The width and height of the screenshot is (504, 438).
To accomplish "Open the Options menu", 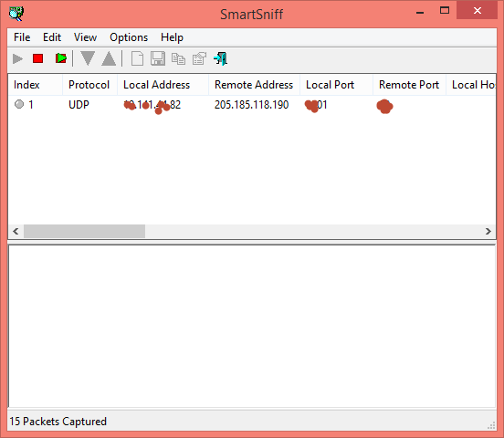I will pyautogui.click(x=129, y=37).
